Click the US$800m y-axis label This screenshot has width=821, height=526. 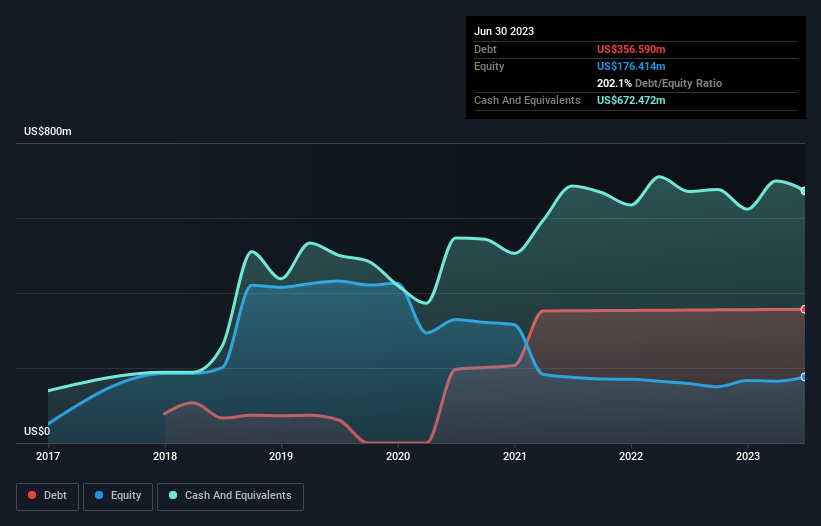pos(48,131)
